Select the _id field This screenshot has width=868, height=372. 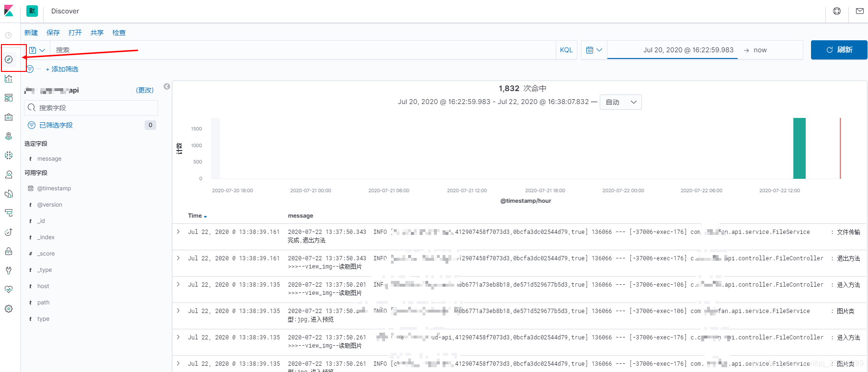(x=41, y=221)
